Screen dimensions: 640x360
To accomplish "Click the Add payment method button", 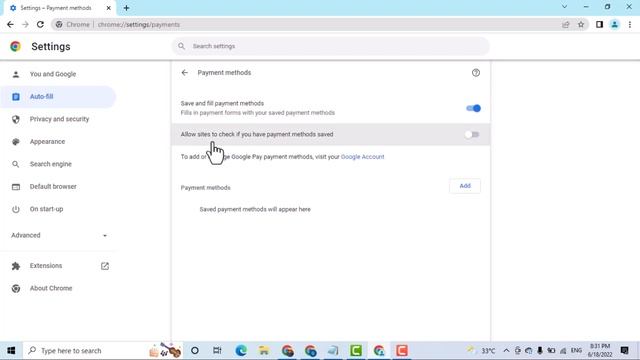I will (x=465, y=186).
